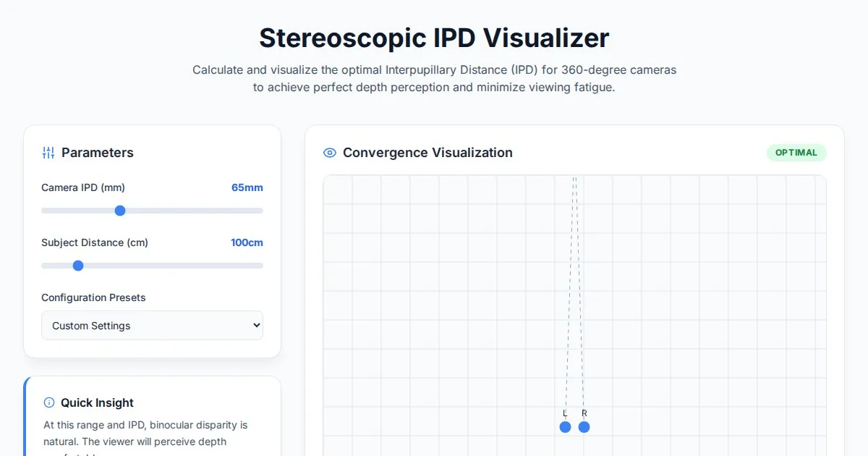868x456 pixels.
Task: Click the Convergence Visualization heading
Action: click(x=427, y=153)
